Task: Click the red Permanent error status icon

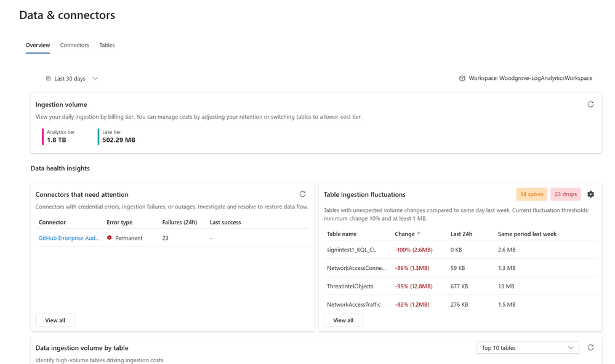Action: point(110,238)
